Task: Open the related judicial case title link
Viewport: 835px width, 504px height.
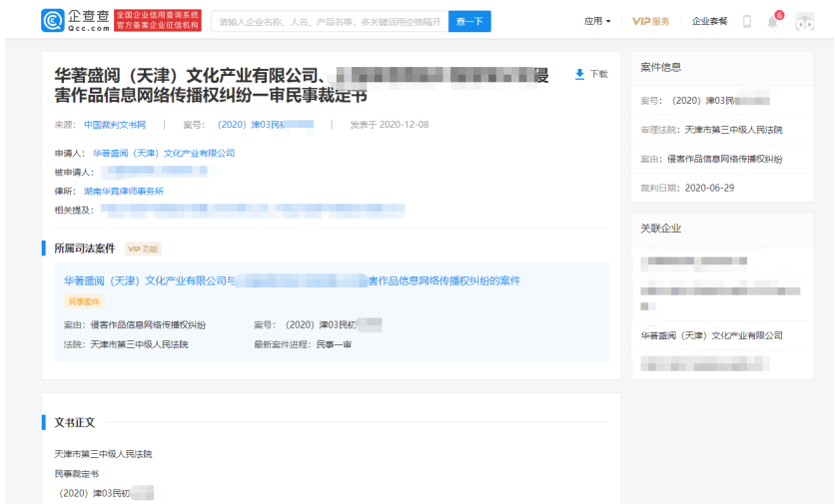Action: coord(292,280)
